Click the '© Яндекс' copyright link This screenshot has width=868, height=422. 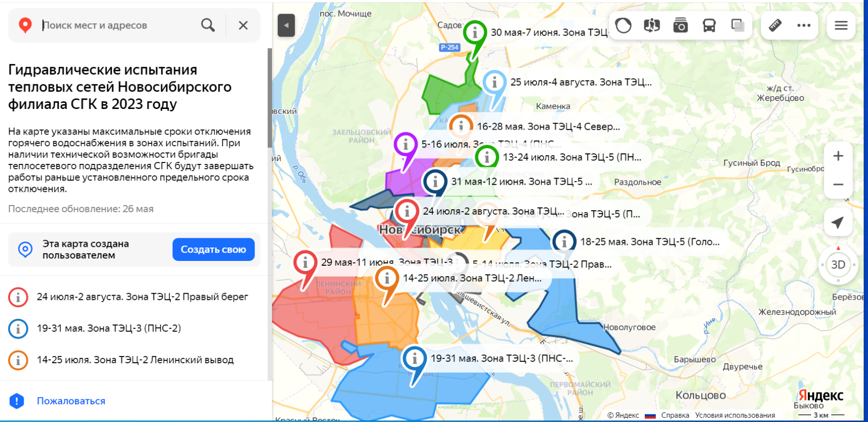click(623, 415)
